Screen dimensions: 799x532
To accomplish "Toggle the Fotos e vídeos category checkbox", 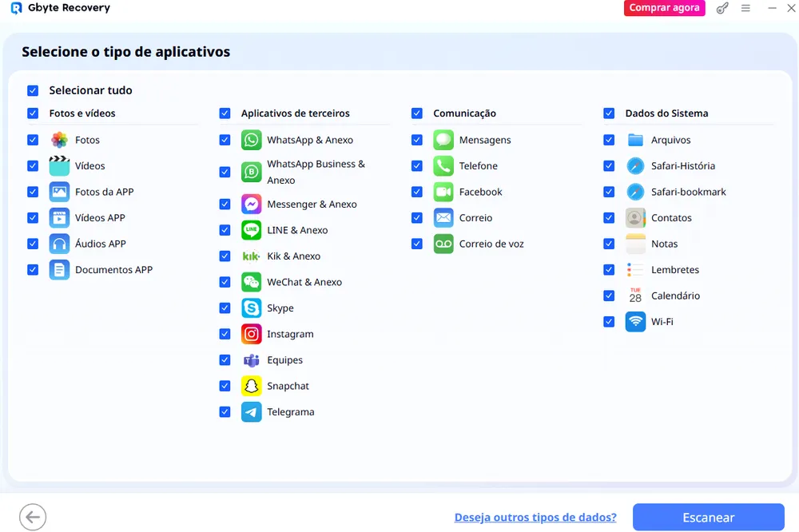I will 33,113.
